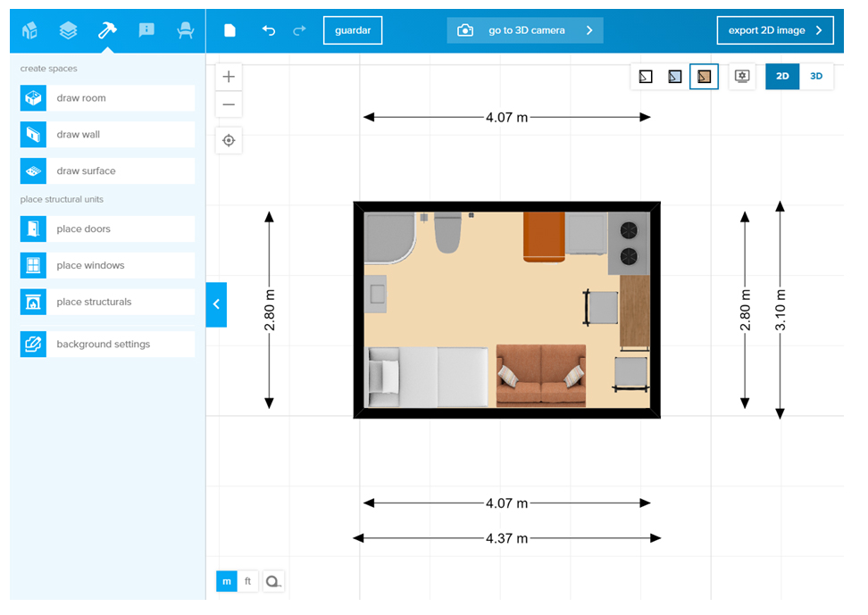Click the redo arrow icon
This screenshot has width=868, height=615.
pos(298,30)
